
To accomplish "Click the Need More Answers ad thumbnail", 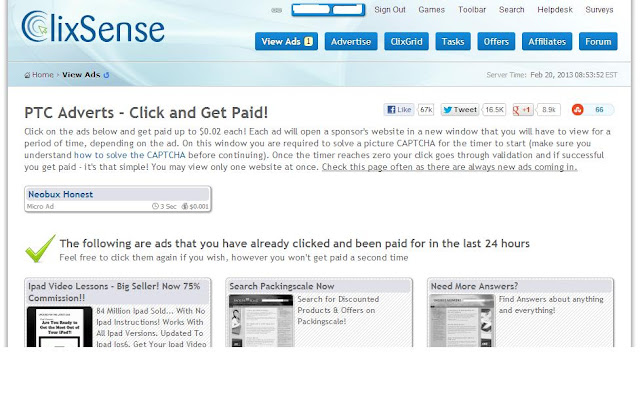I will (462, 321).
